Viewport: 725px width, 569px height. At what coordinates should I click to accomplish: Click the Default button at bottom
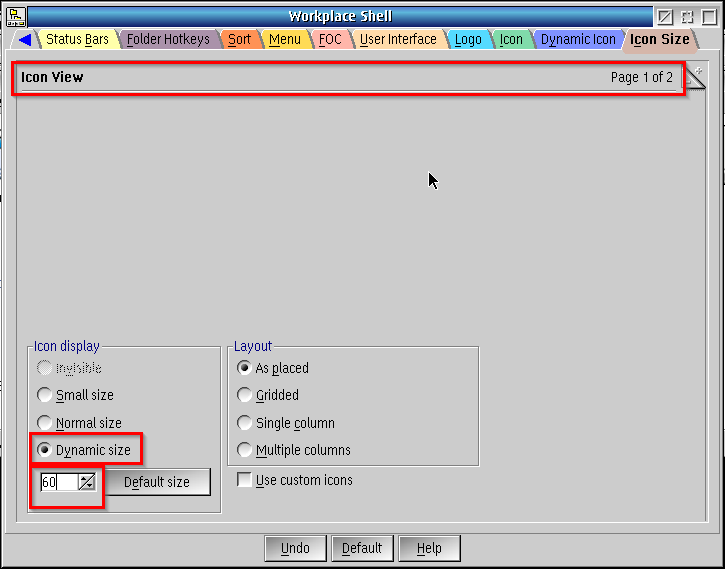pos(362,549)
